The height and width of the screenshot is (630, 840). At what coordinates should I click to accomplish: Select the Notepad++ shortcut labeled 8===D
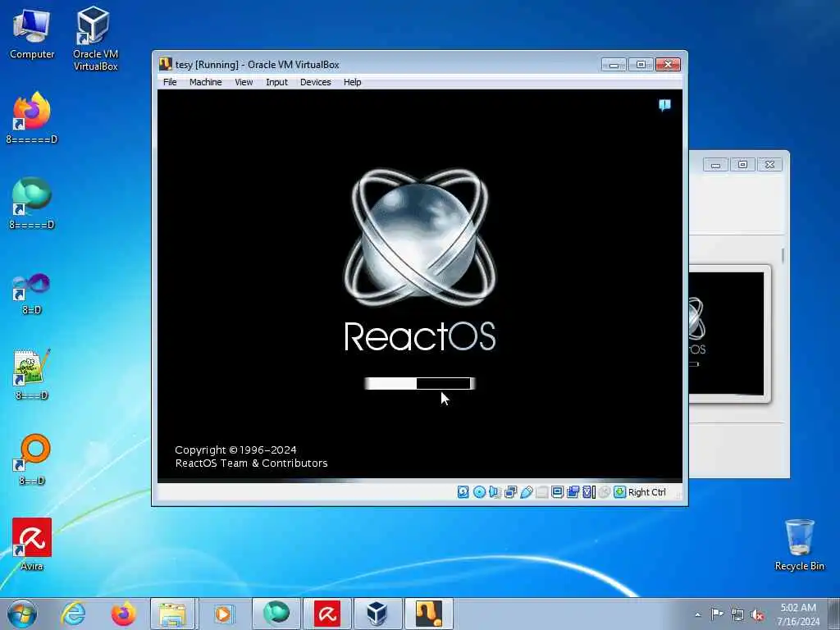point(32,374)
